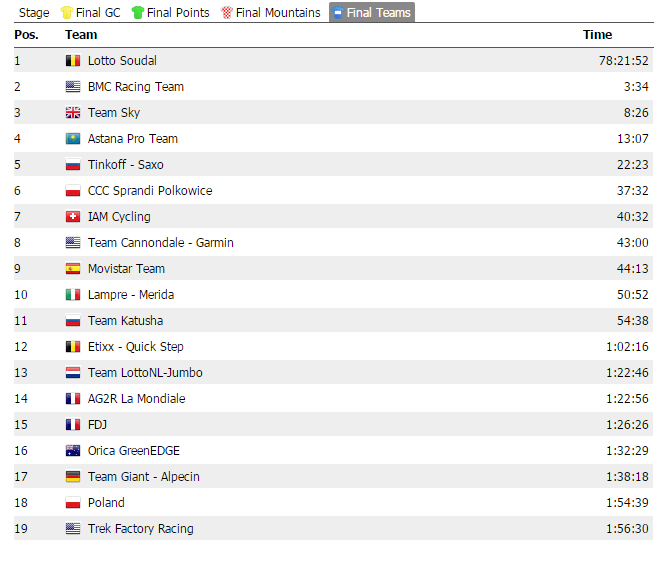The height and width of the screenshot is (564, 665).
Task: Click the 22:23 time gap
Action: 632,165
